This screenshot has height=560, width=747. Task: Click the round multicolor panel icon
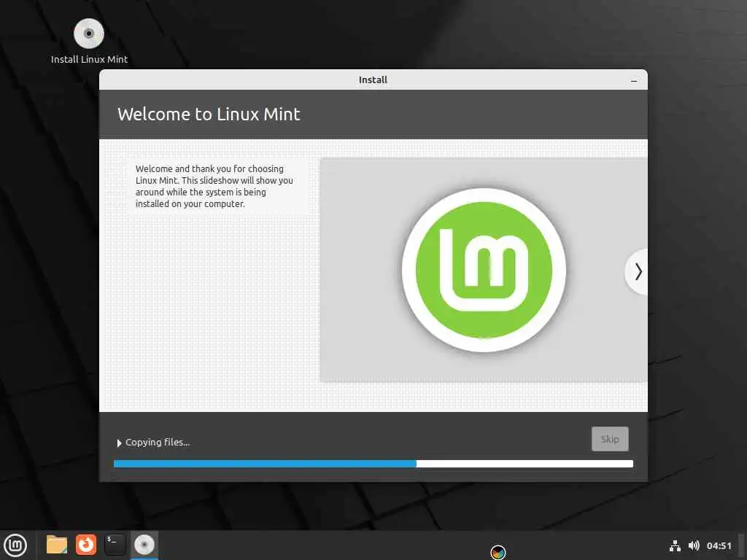(x=498, y=553)
